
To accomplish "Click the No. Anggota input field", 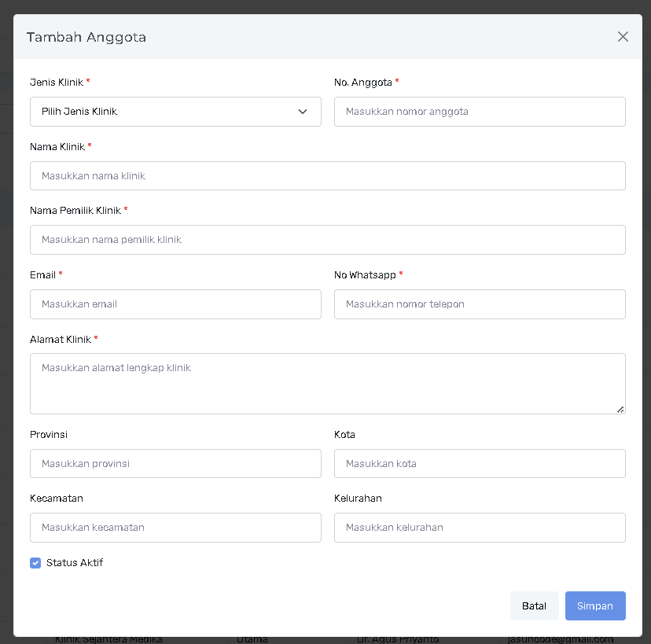I will click(x=480, y=112).
